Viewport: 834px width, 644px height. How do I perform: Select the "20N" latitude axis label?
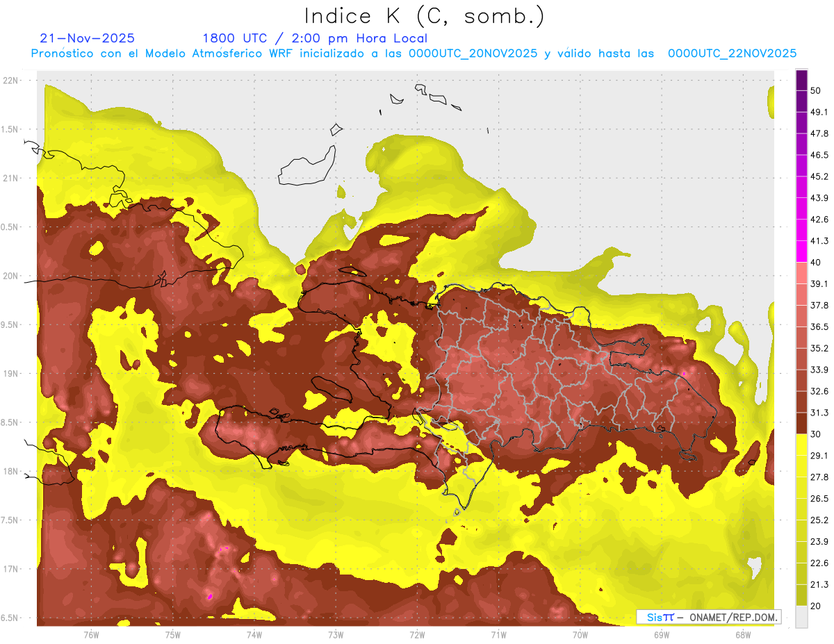point(11,276)
